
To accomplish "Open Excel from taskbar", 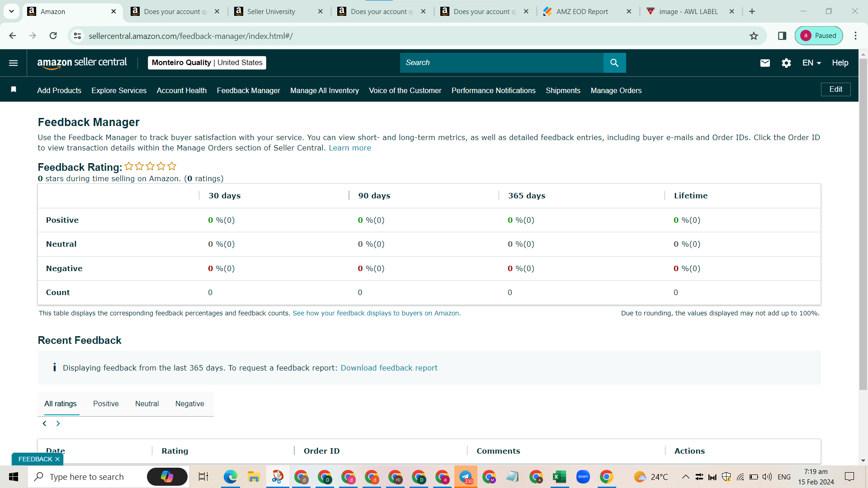I will (560, 477).
